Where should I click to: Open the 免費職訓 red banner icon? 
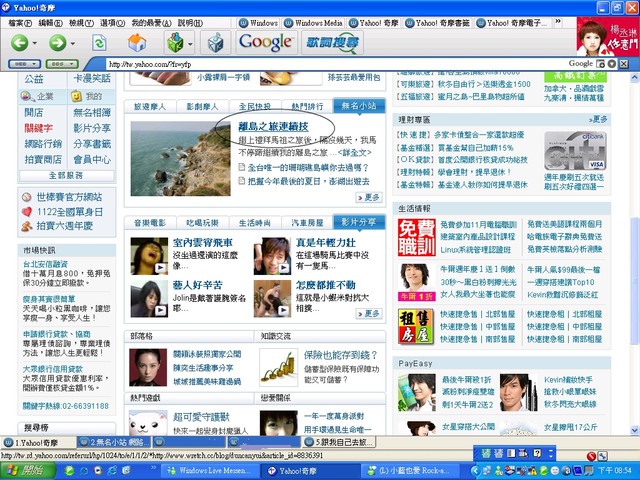pyautogui.click(x=416, y=237)
